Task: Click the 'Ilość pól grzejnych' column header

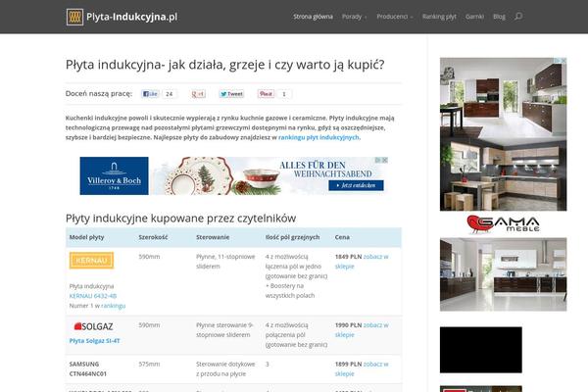Action: (x=292, y=237)
